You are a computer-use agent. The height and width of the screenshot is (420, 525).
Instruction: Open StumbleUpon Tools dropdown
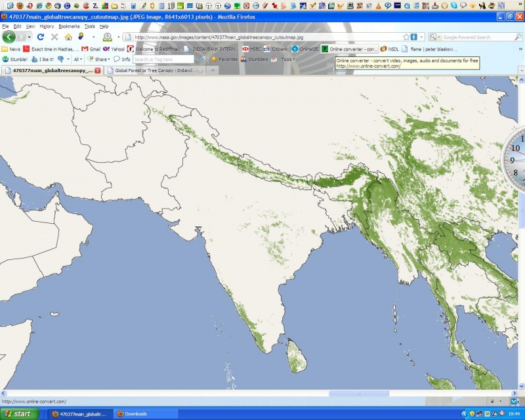[287, 59]
